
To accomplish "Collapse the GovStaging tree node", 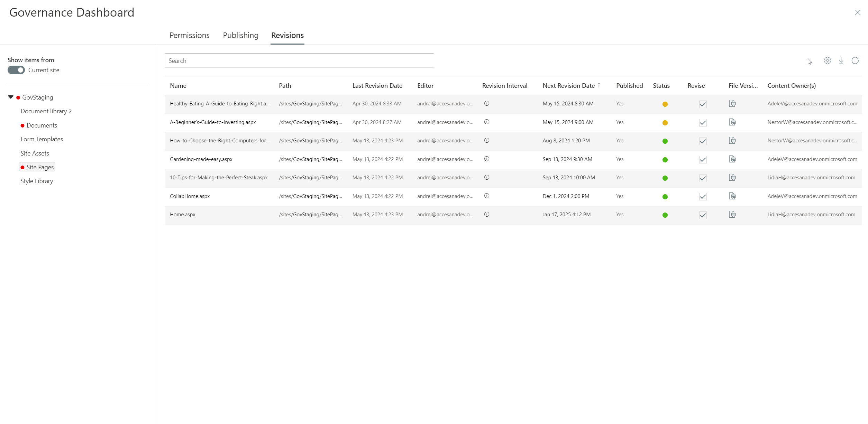I will coord(11,97).
